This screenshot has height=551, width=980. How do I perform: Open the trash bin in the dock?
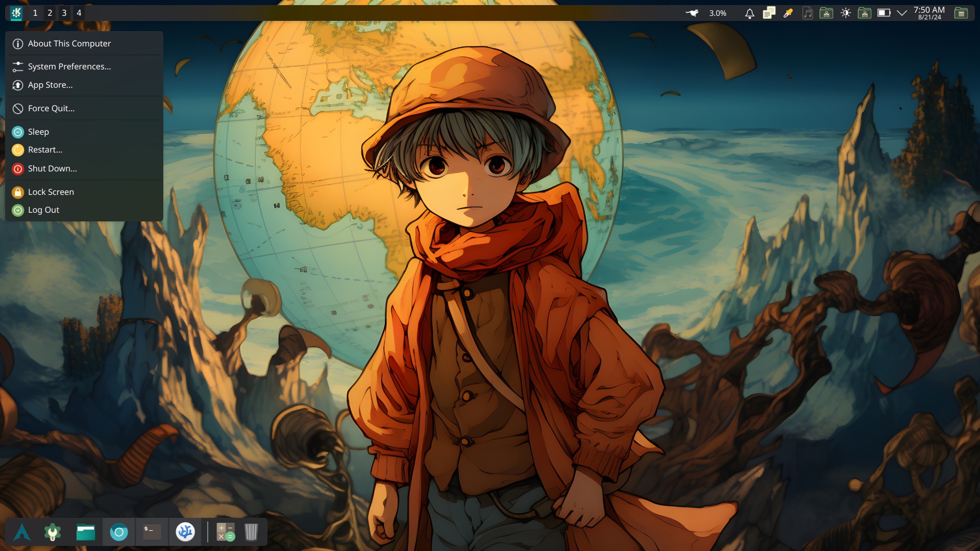coord(251,532)
